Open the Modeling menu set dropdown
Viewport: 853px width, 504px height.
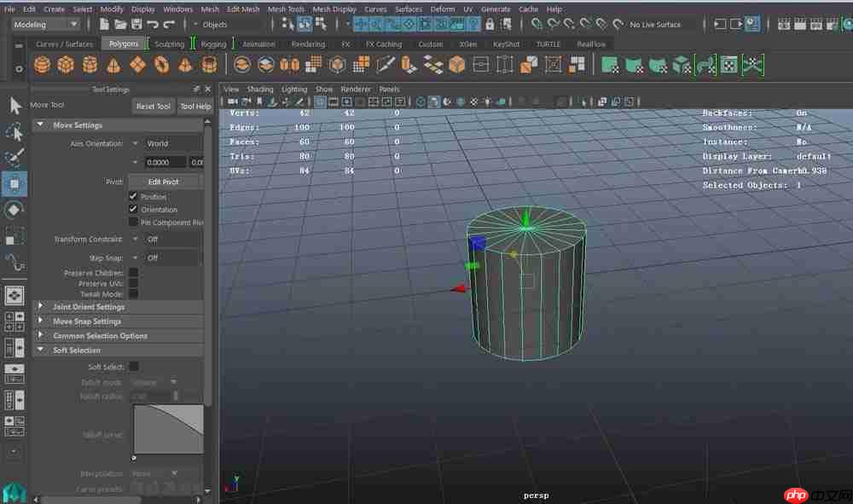46,25
